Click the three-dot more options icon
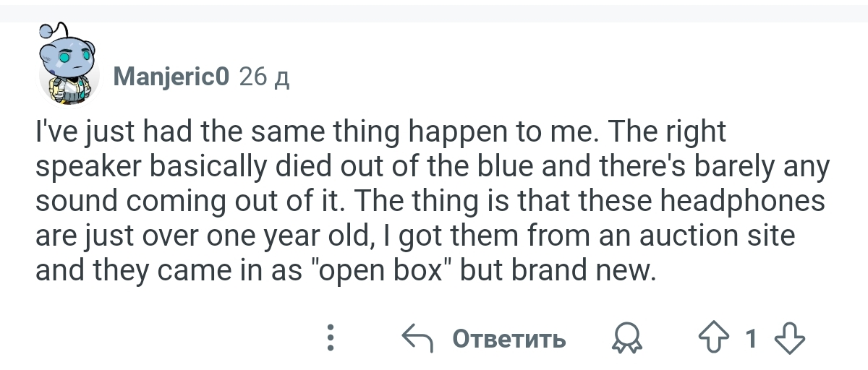 (331, 337)
